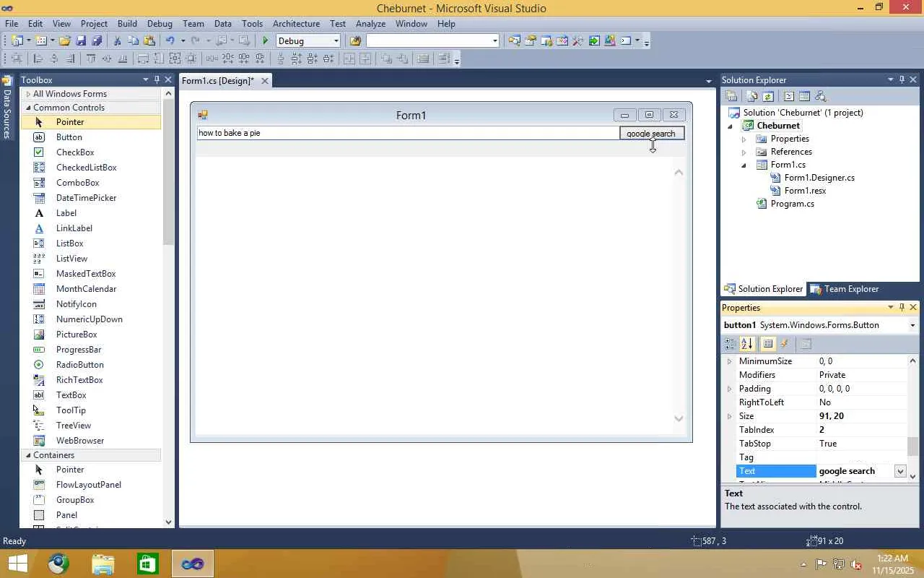This screenshot has height=578, width=924.
Task: Click the Toolbox vertical scrollbar thumb
Action: coord(169,172)
